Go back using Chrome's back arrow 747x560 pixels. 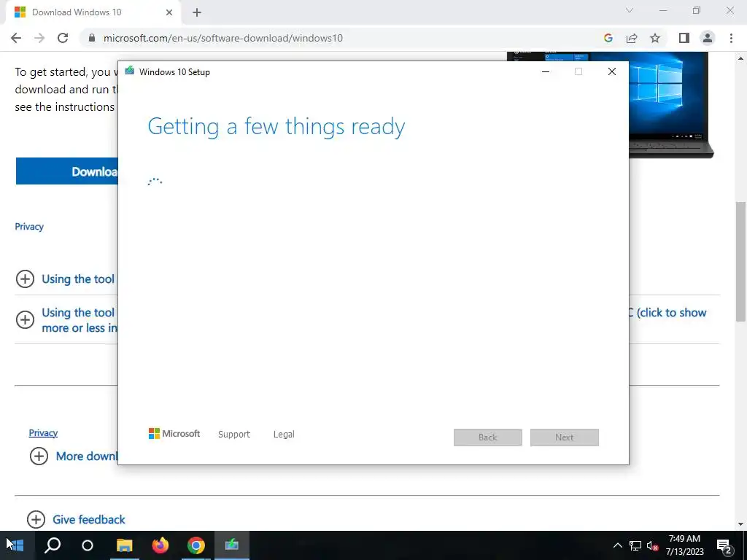[16, 38]
